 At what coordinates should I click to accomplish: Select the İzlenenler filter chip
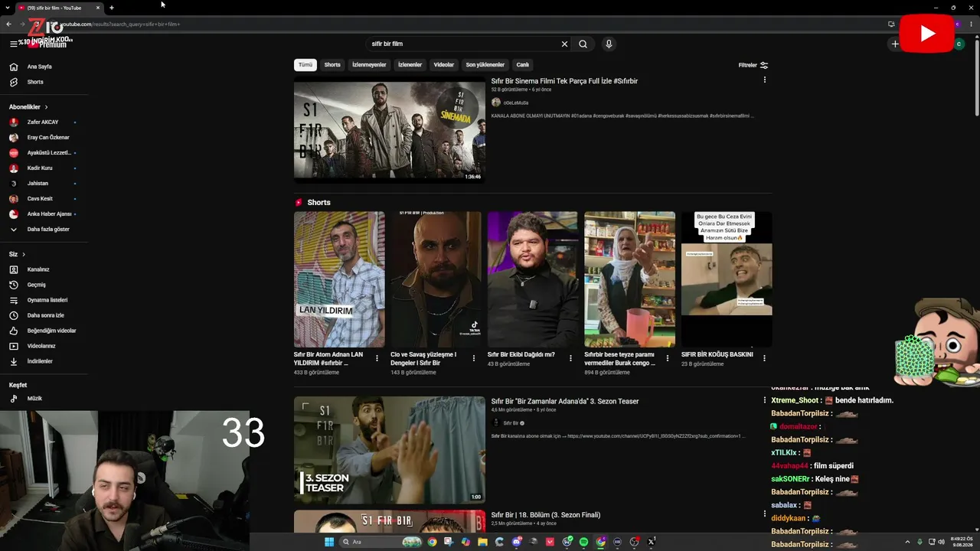(410, 65)
